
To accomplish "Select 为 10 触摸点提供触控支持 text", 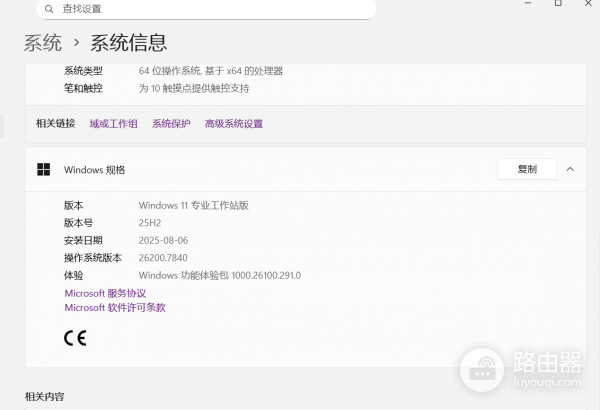I will tap(194, 88).
